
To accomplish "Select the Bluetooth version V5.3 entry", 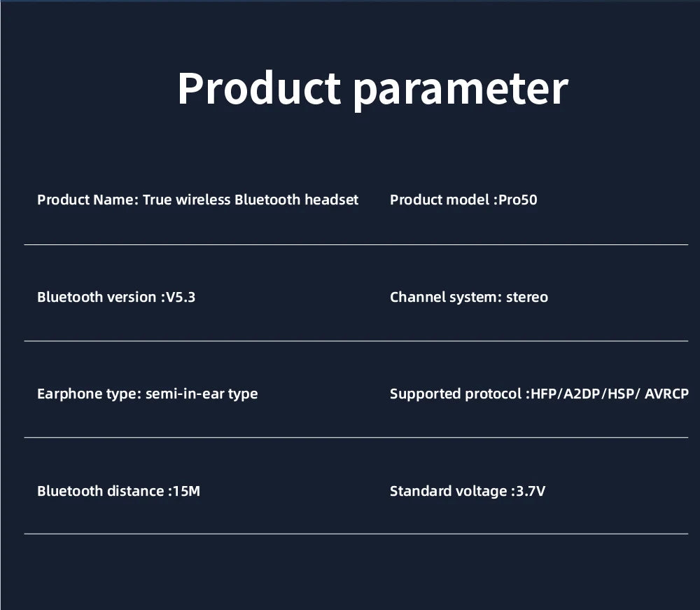I will pos(116,297).
